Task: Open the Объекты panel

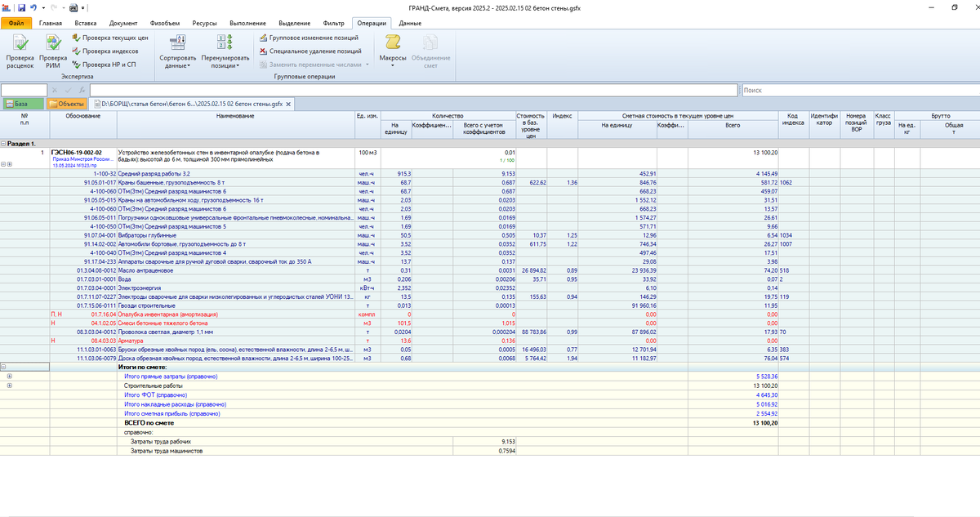Action: point(67,104)
